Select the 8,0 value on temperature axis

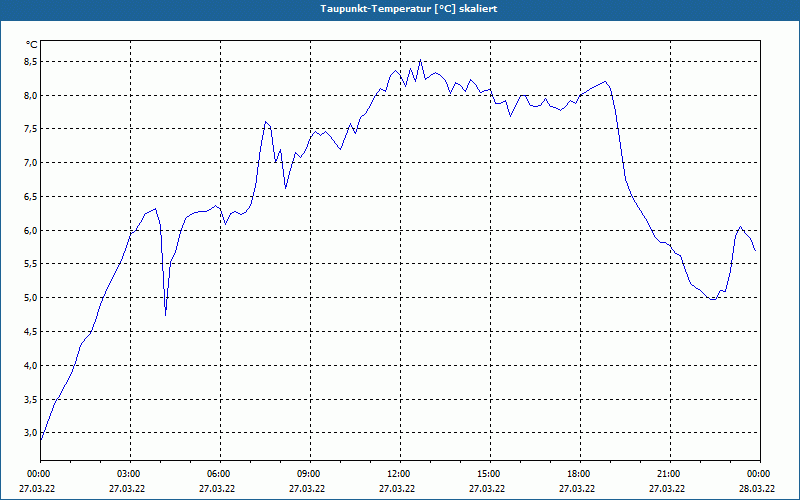(32, 95)
